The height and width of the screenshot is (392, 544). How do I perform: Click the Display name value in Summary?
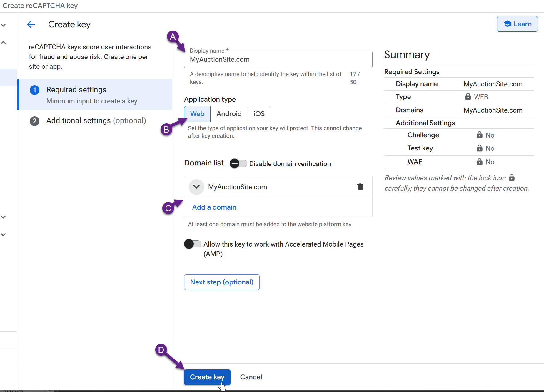point(493,84)
